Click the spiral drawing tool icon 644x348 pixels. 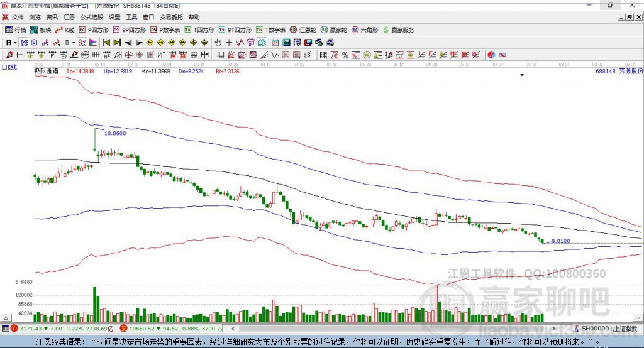pos(64,55)
